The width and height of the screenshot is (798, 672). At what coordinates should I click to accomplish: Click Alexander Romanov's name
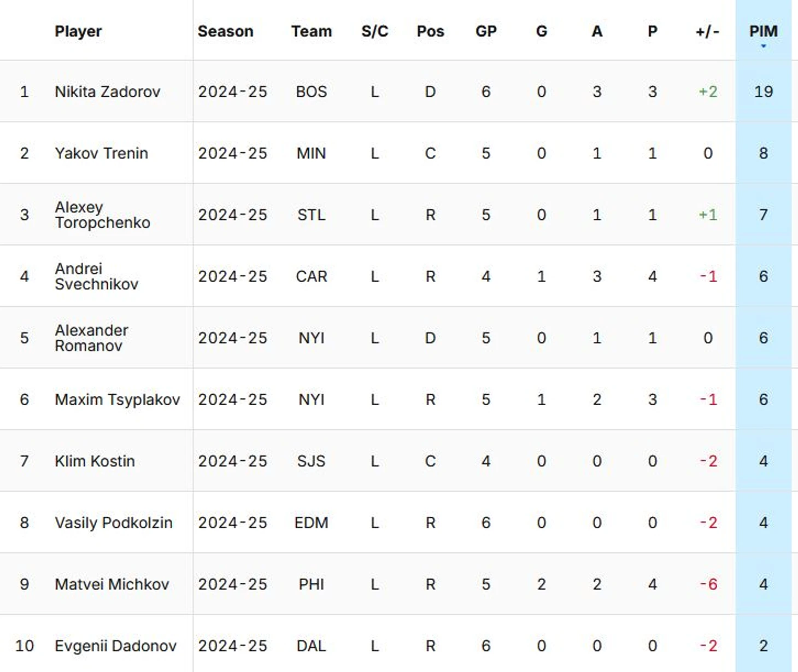91,338
